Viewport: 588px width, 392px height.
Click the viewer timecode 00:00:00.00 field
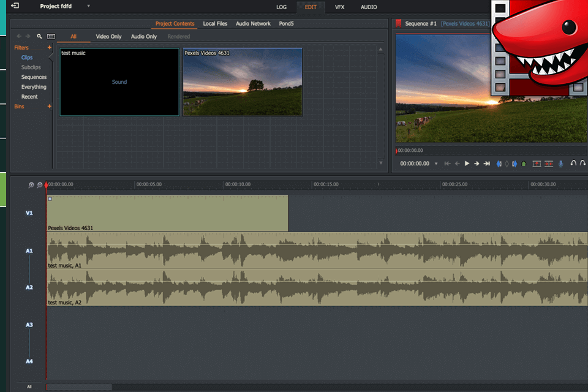pyautogui.click(x=415, y=164)
